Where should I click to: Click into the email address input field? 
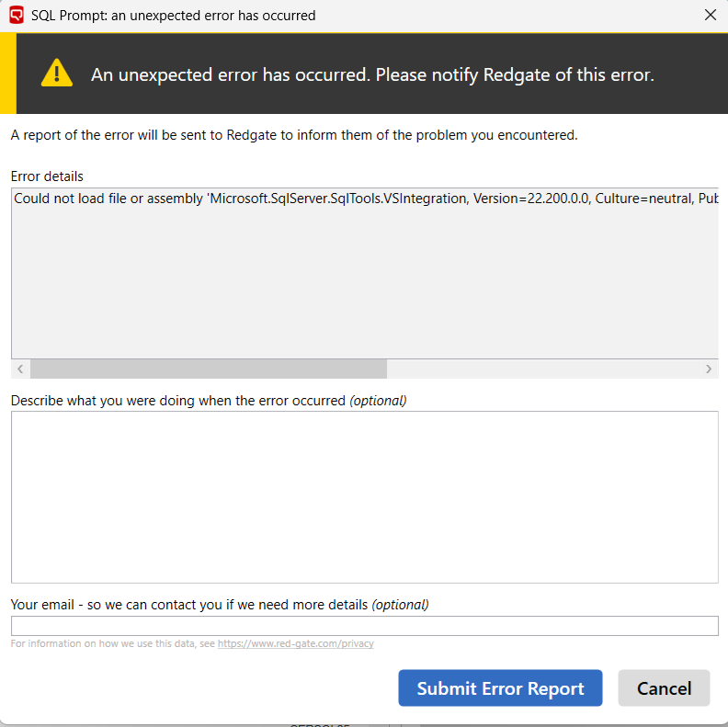coord(364,626)
